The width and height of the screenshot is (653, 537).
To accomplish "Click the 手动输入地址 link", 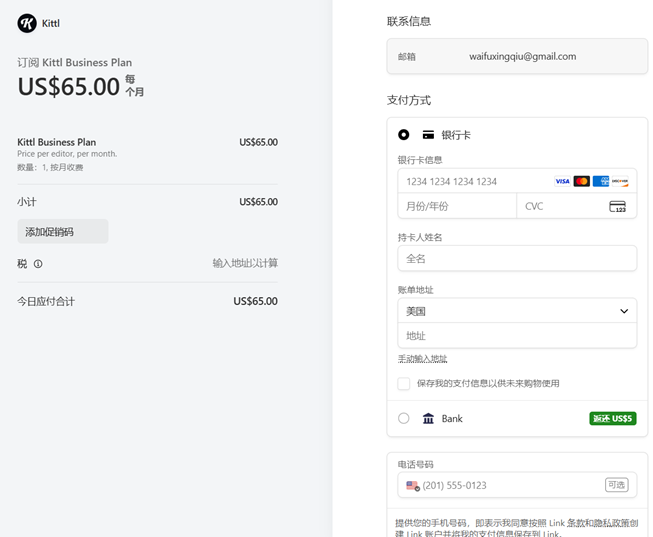I will [422, 359].
